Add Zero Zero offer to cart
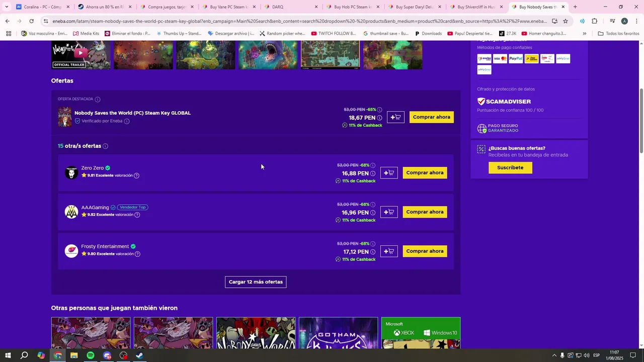This screenshot has height=362, width=644. 389,173
